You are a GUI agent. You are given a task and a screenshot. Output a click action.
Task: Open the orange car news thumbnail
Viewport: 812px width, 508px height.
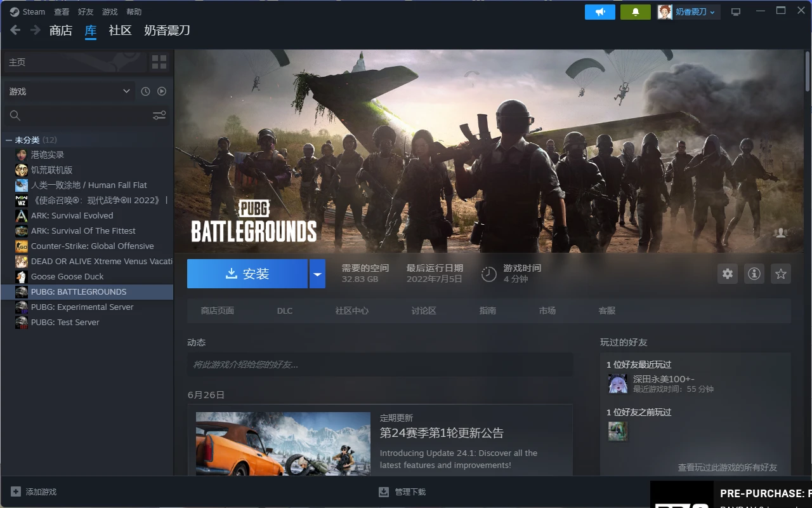tap(283, 443)
